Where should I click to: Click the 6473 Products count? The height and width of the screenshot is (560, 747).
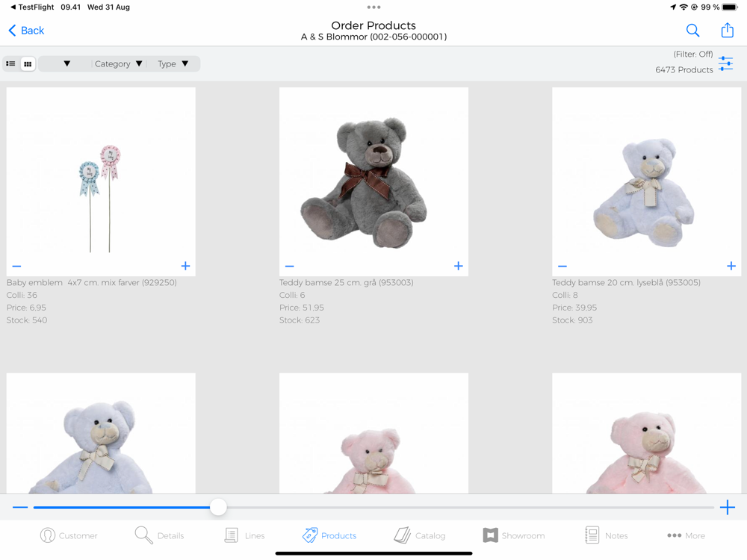pos(684,69)
